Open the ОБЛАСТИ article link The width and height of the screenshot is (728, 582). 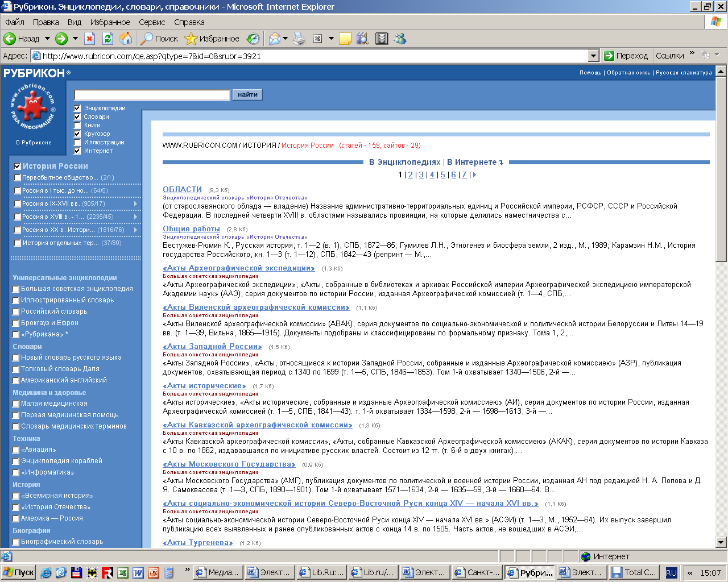click(x=182, y=189)
